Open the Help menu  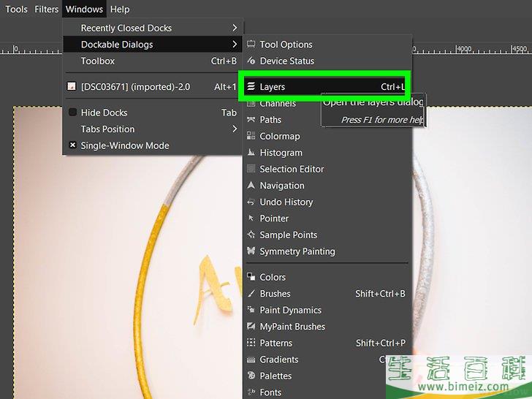[120, 9]
